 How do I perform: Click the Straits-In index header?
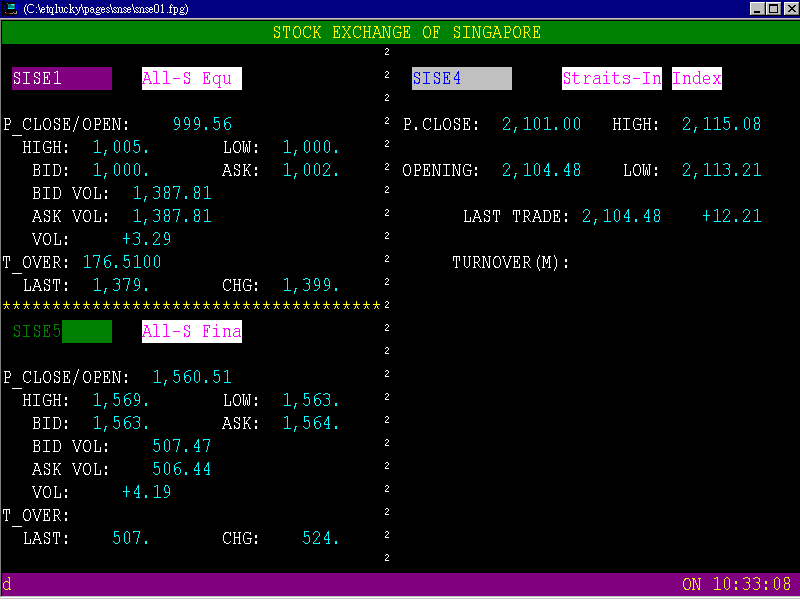[611, 78]
